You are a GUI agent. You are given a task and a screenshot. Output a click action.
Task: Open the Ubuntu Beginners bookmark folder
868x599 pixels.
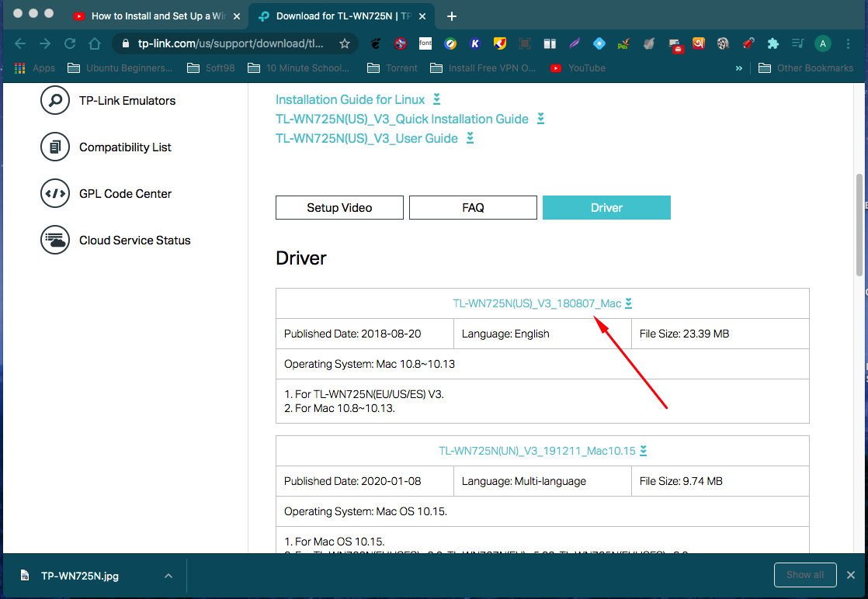pyautogui.click(x=120, y=68)
